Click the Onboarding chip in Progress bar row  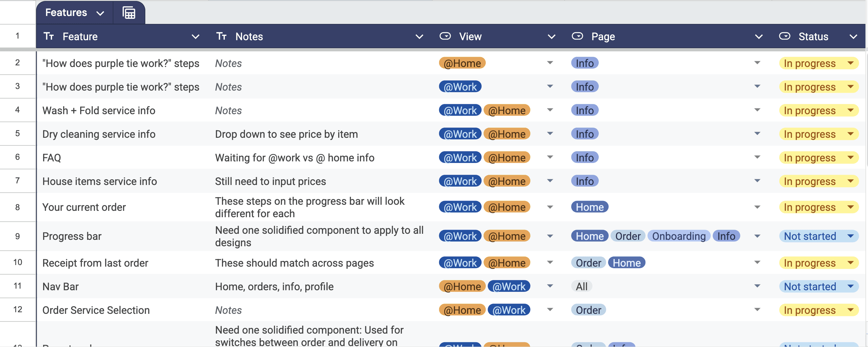coord(679,236)
